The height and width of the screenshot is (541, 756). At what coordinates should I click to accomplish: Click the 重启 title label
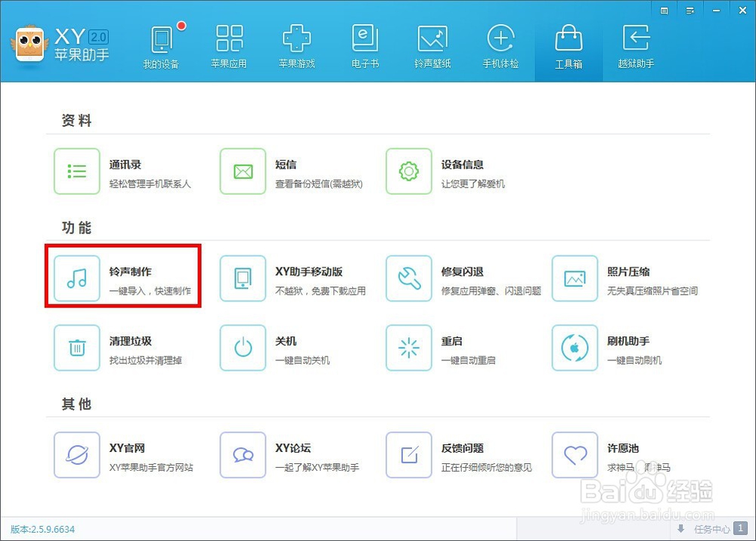[x=451, y=341]
